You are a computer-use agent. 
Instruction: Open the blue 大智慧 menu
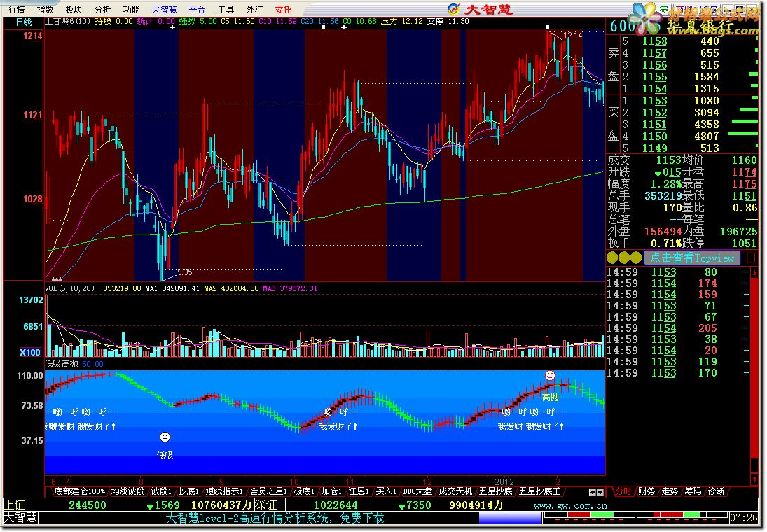pyautogui.click(x=164, y=9)
